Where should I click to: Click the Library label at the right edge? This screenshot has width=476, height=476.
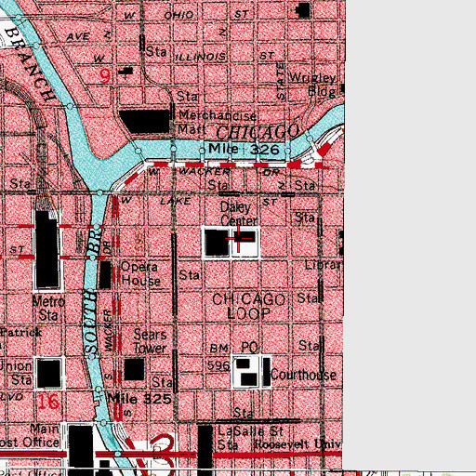pyautogui.click(x=324, y=265)
